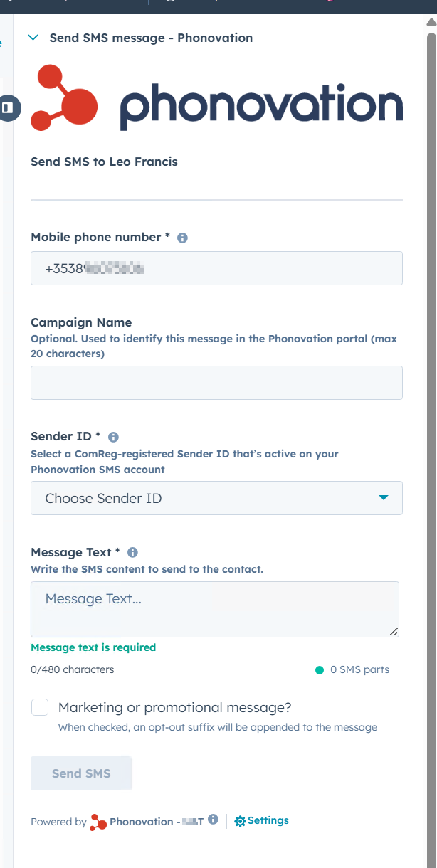Click the sidebar collapse icon on left edge
437x868 pixels.
8,107
